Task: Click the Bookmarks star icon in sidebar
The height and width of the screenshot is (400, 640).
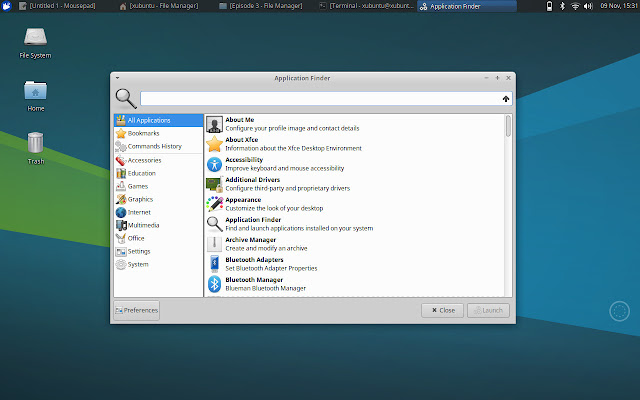Action: 121,133
